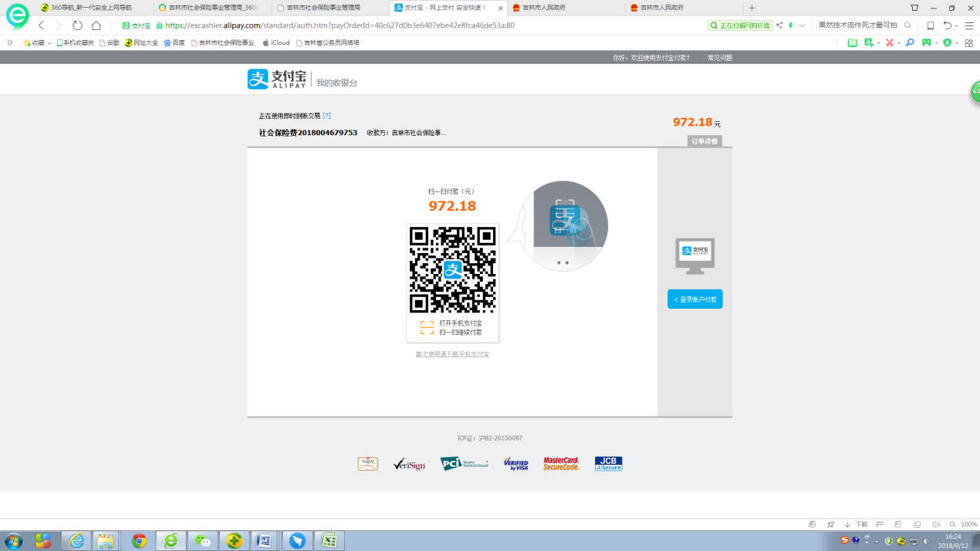This screenshot has width=980, height=551.
Task: Click the green lightning speed-mode icon
Action: click(x=791, y=25)
